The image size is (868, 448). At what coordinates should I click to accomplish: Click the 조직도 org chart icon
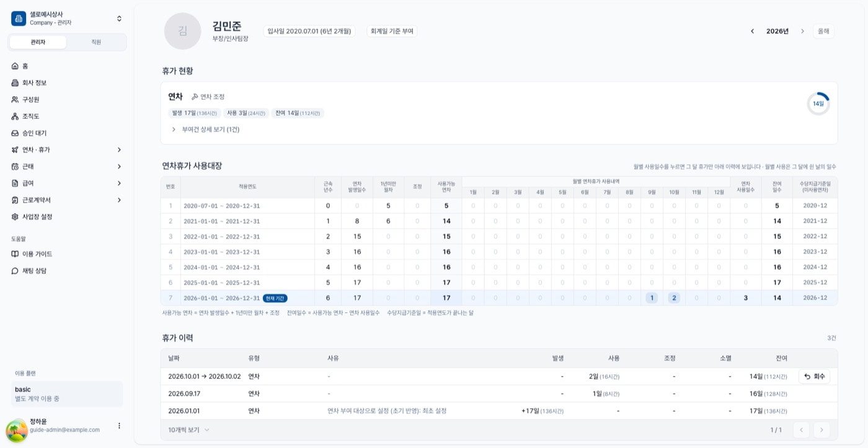15,116
